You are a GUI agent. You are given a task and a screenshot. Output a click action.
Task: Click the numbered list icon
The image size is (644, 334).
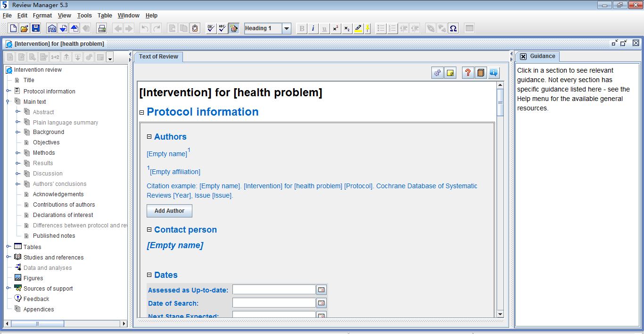pyautogui.click(x=393, y=28)
